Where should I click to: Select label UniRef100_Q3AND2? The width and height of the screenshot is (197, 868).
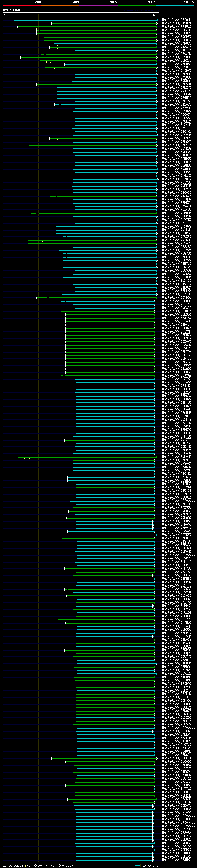(176, 165)
